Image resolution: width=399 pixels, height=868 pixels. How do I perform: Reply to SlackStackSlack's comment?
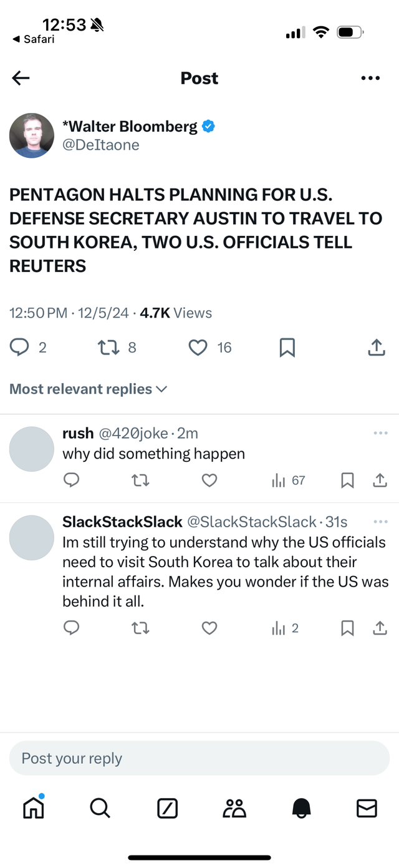[72, 628]
